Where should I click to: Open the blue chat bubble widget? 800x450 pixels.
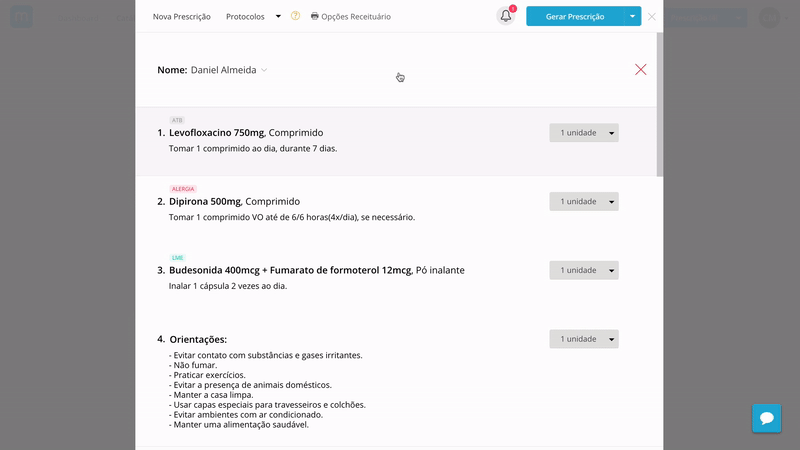766,418
